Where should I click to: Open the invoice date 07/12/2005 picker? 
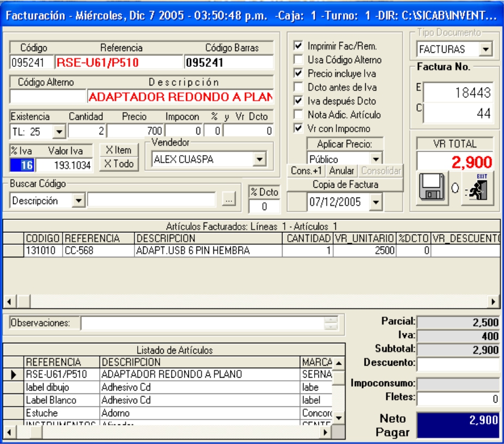[376, 202]
